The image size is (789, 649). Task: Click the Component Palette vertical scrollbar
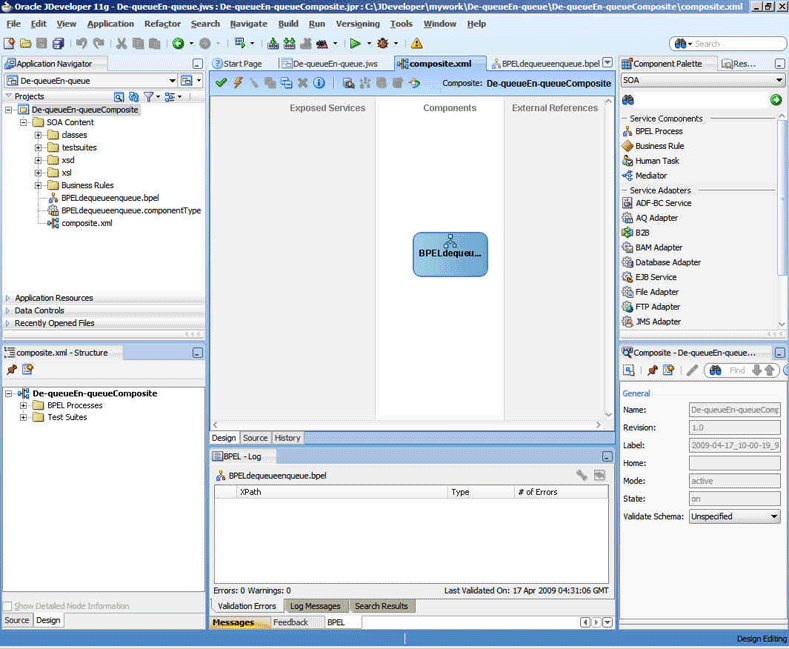(x=781, y=219)
